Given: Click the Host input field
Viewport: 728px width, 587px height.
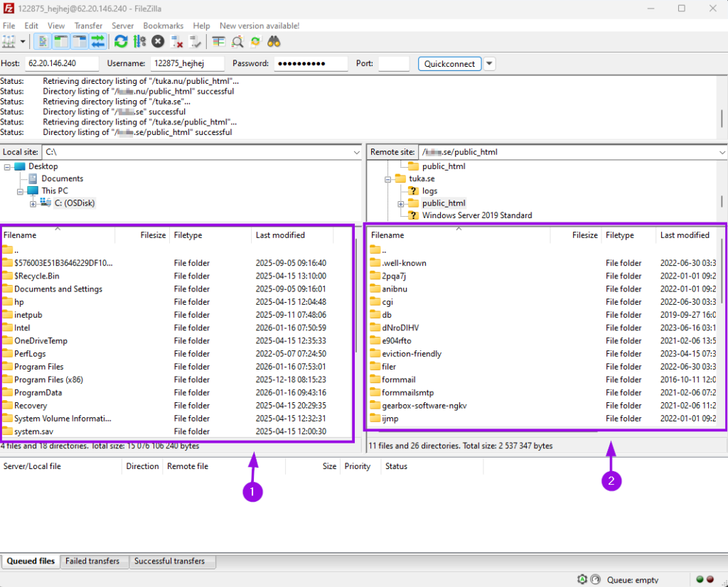Looking at the screenshot, I should [61, 64].
